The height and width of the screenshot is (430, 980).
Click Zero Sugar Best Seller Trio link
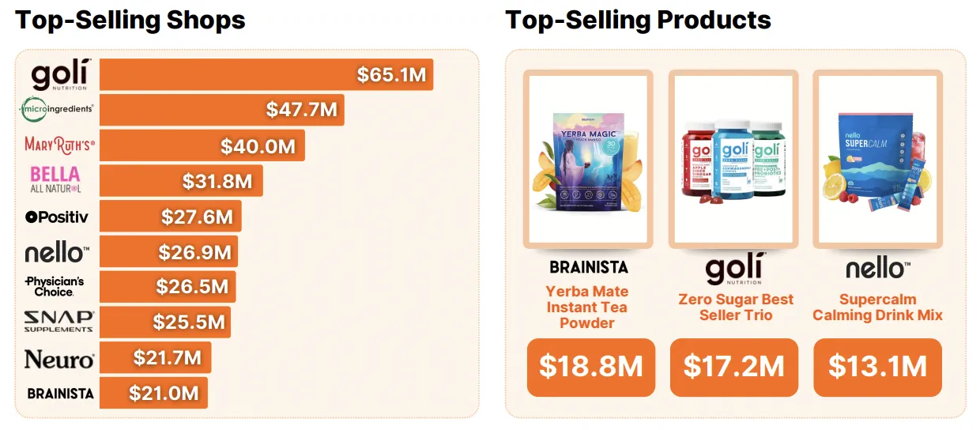[x=735, y=307]
